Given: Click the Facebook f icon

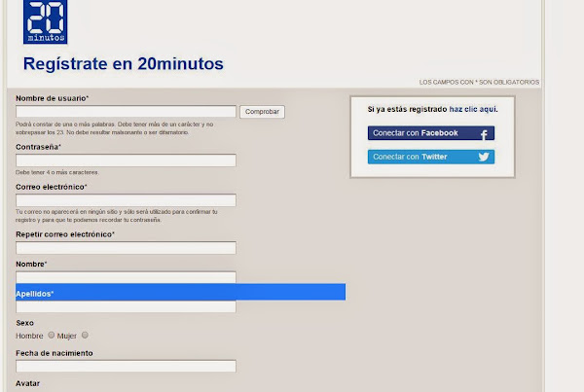Looking at the screenshot, I should [484, 134].
